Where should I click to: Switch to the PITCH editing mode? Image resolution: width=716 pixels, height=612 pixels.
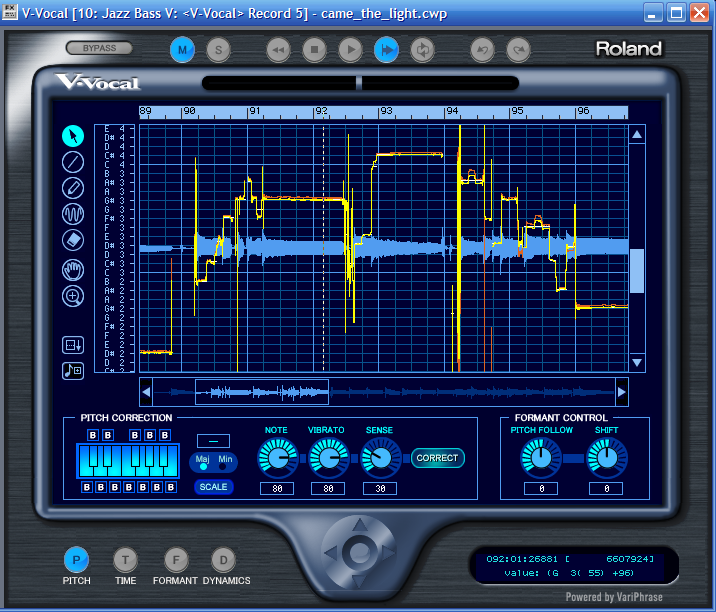pyautogui.click(x=76, y=559)
